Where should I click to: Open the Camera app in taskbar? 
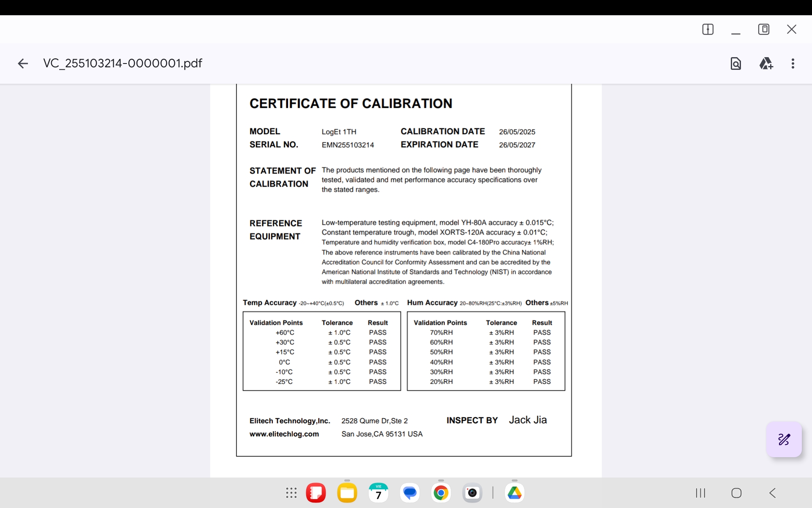point(472,493)
